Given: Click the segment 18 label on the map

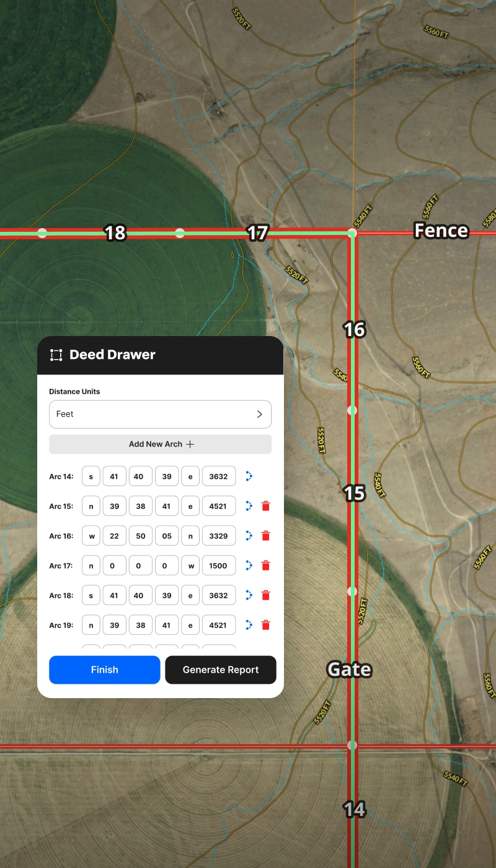Looking at the screenshot, I should (115, 233).
